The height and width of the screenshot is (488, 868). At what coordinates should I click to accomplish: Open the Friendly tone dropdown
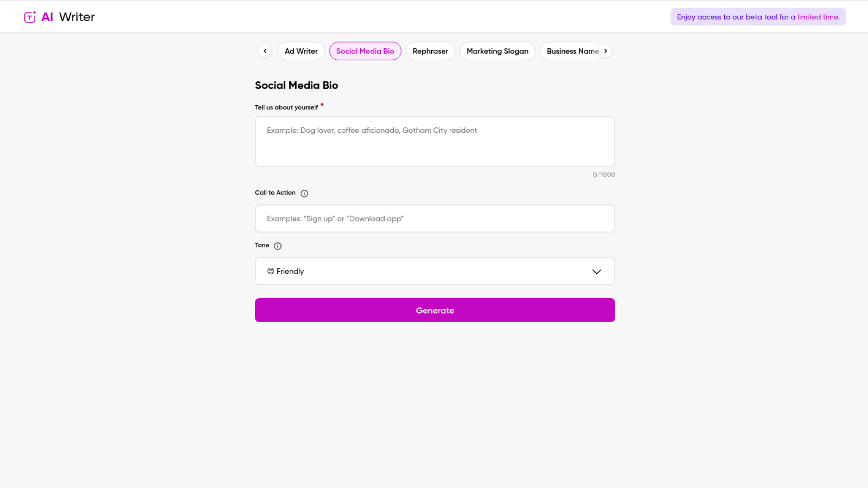click(x=434, y=271)
